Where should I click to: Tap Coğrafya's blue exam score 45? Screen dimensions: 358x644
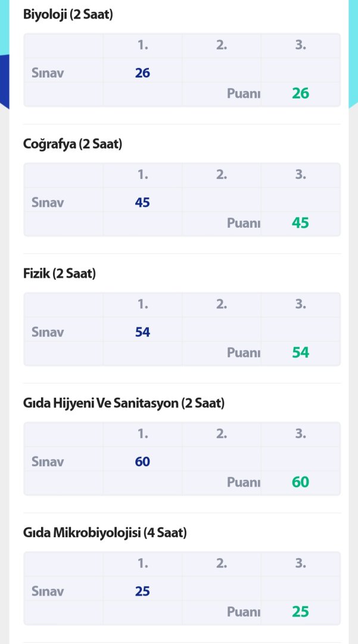142,202
